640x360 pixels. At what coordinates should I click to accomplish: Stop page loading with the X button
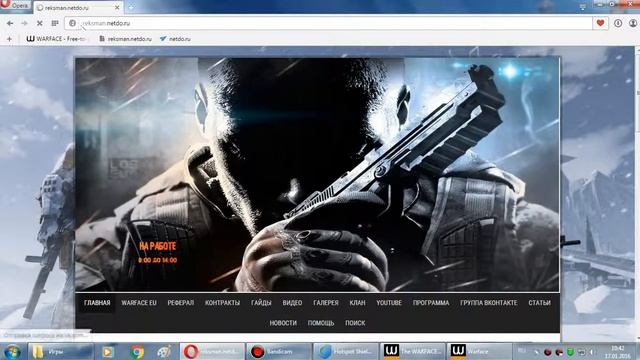click(x=40, y=23)
